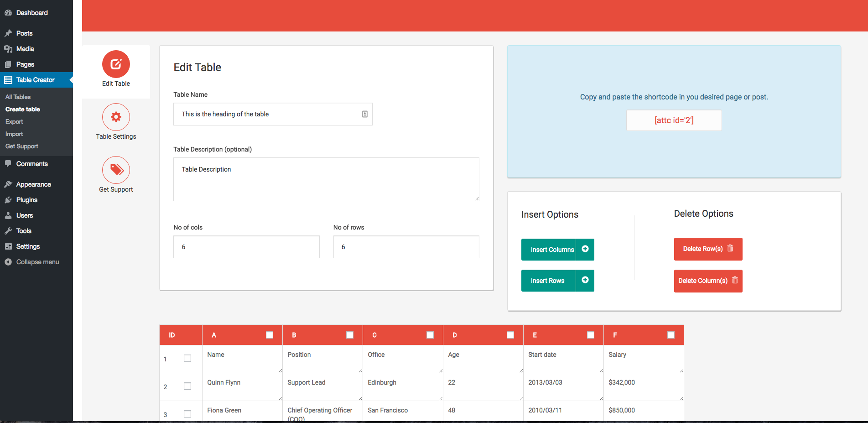This screenshot has width=868, height=423.
Task: Click the Appearance brush icon
Action: [x=8, y=184]
